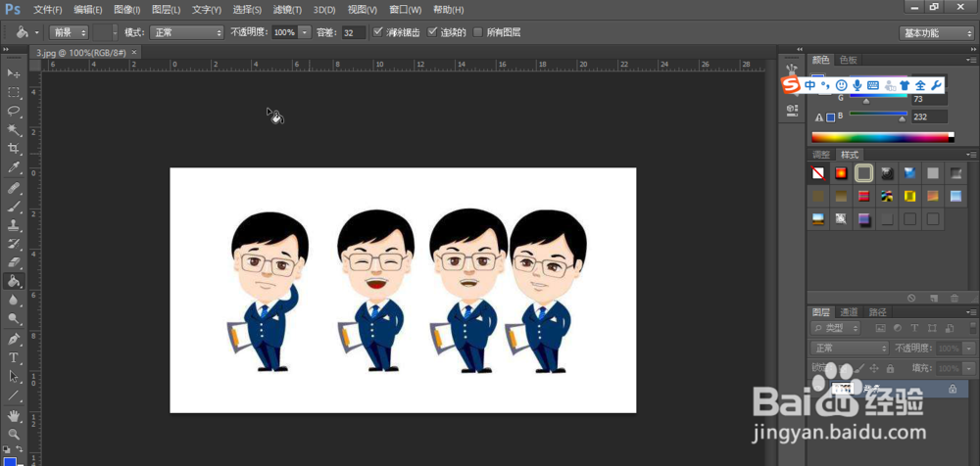Open the opacity 100% dropdown arrow
980x466 pixels.
(x=305, y=32)
